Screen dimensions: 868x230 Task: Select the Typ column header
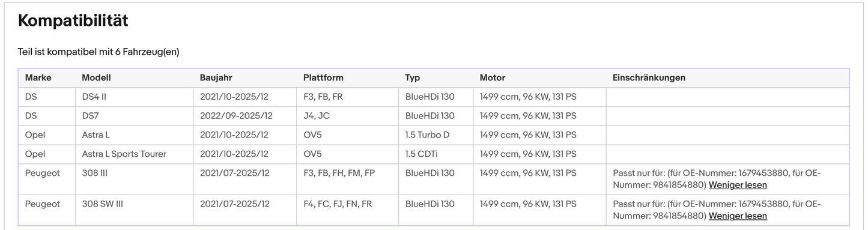coord(413,78)
